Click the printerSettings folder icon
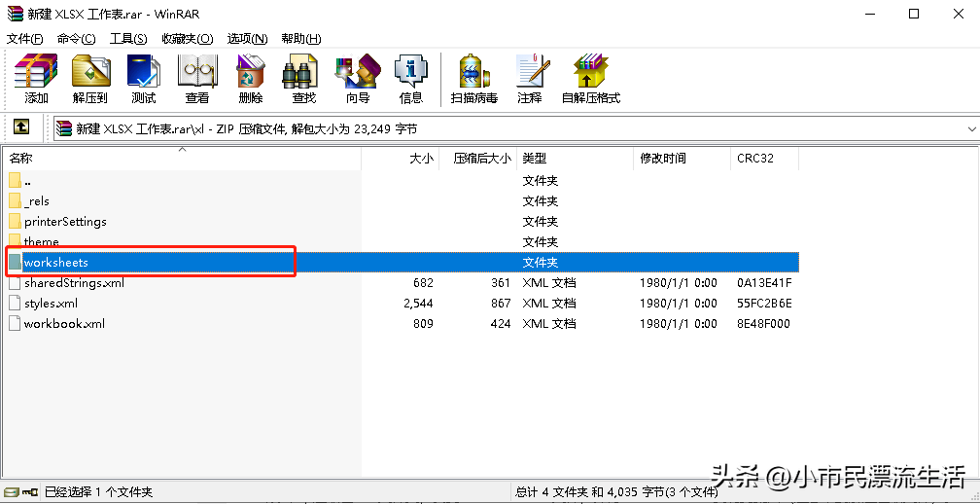Image resolution: width=980 pixels, height=504 pixels. click(15, 222)
